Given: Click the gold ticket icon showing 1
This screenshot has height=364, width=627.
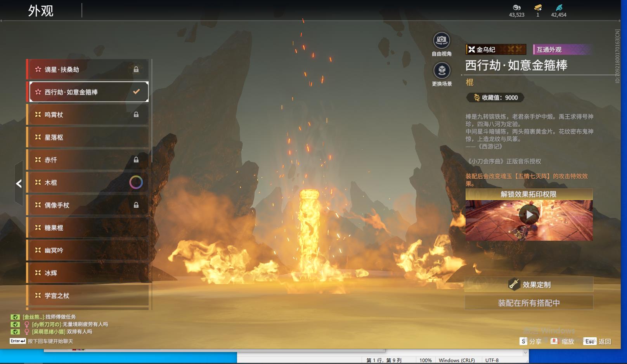Looking at the screenshot, I should (x=538, y=7).
